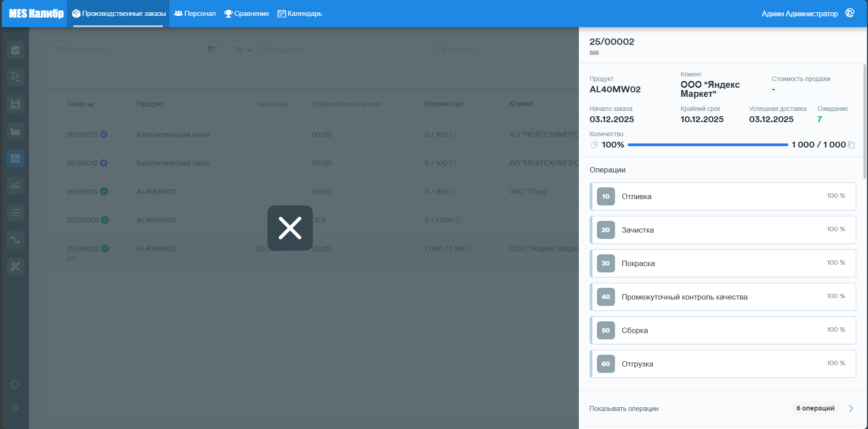
Task: Open operation 30 Покраска
Action: click(723, 263)
